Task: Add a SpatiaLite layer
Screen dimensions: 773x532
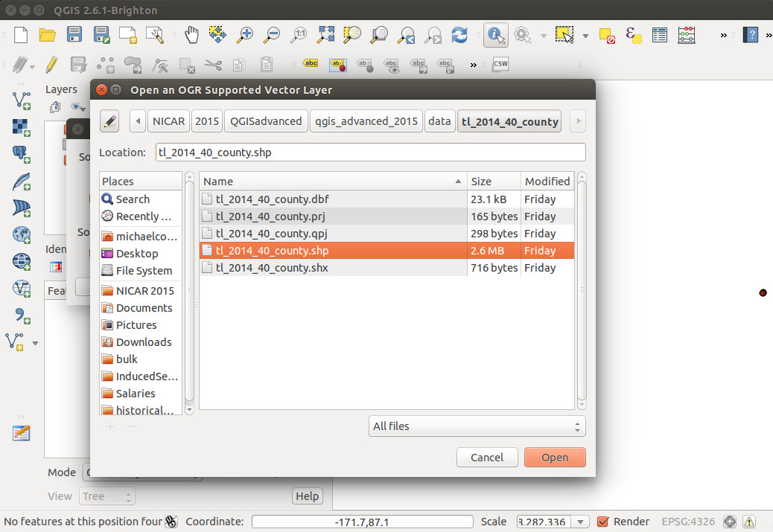Action: click(x=21, y=181)
